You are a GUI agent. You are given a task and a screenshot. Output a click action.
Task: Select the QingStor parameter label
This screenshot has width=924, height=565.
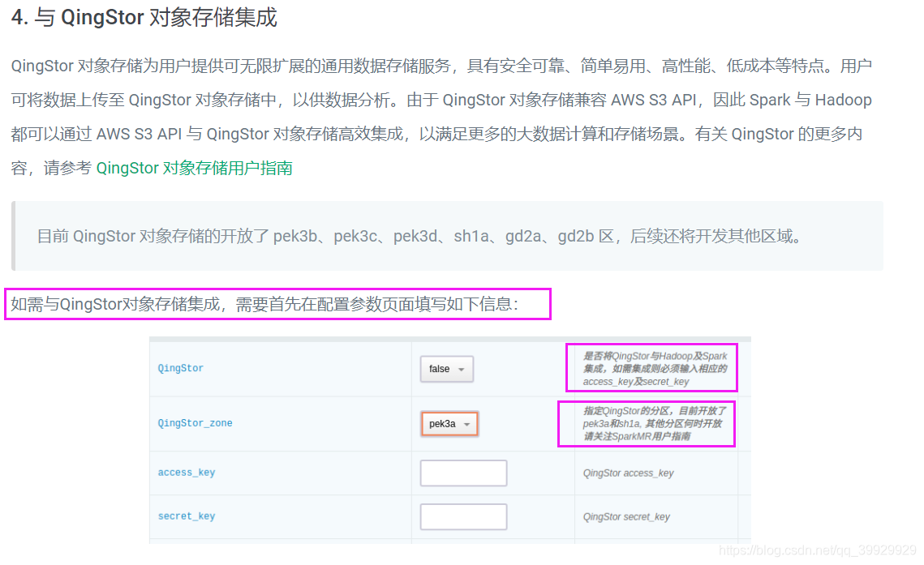point(180,369)
